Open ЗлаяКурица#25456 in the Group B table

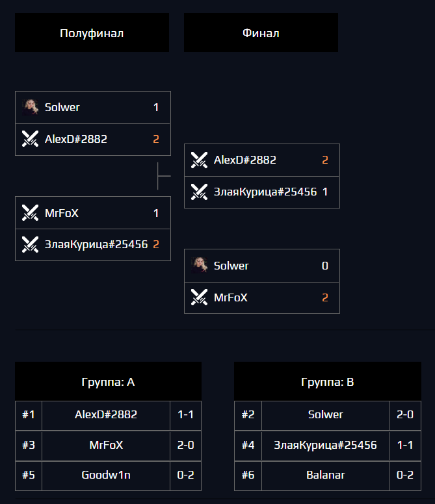tap(325, 445)
